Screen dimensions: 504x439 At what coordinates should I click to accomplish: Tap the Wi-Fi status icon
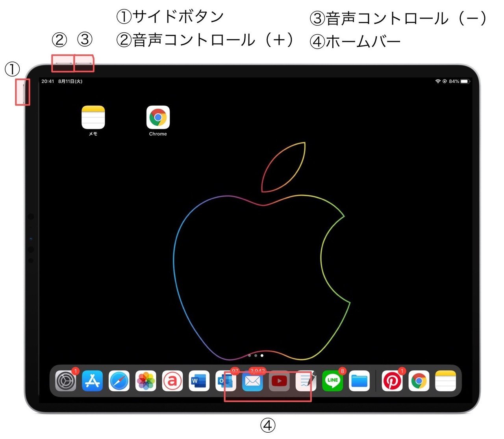[x=438, y=81]
